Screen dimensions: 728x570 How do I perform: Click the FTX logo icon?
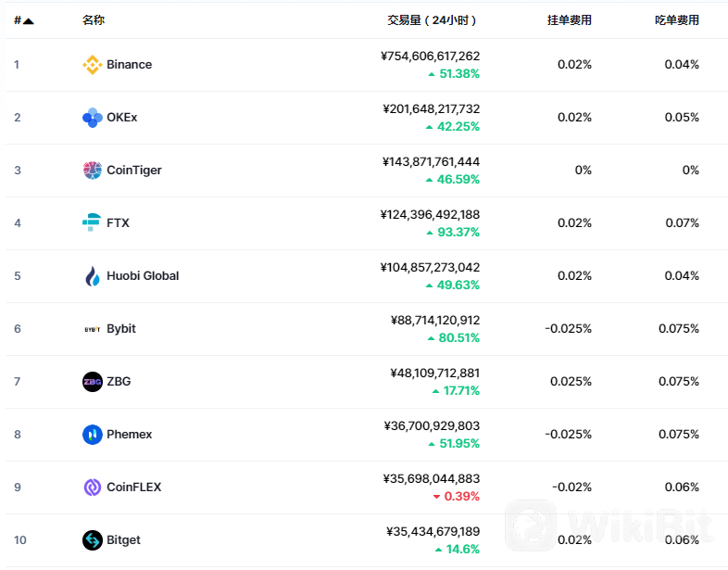tap(92, 222)
